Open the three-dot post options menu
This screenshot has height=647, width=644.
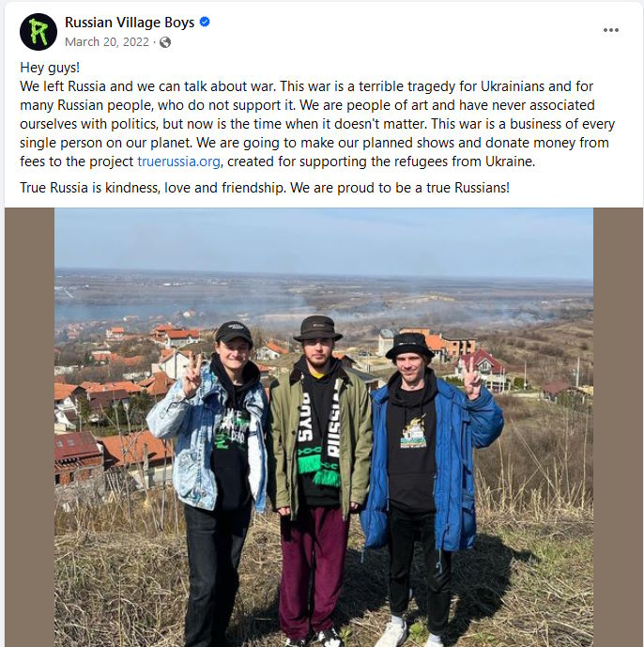click(610, 30)
